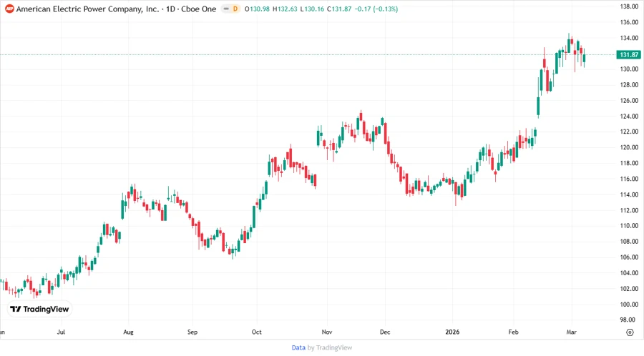
Task: Click the 118.00 price axis label
Action: tap(629, 163)
